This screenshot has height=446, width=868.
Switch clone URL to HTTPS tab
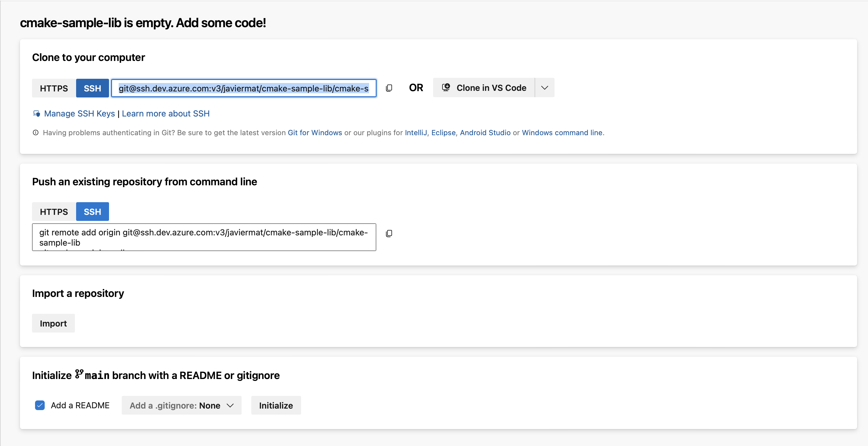click(x=54, y=88)
